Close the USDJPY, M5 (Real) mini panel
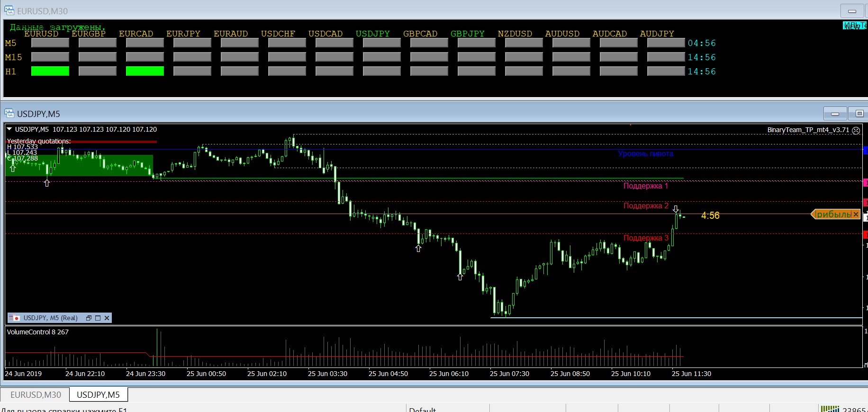 [107, 318]
